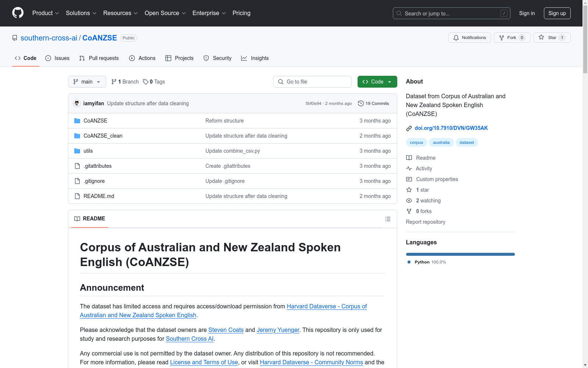Open the Insights tab
The width and height of the screenshot is (588, 368).
pyautogui.click(x=255, y=58)
